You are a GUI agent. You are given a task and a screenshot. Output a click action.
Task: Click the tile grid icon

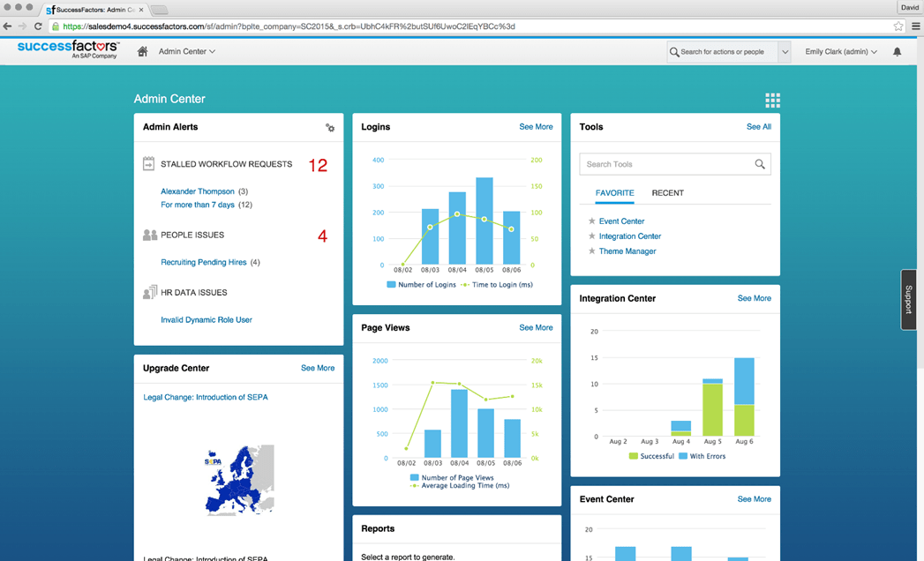pos(772,100)
